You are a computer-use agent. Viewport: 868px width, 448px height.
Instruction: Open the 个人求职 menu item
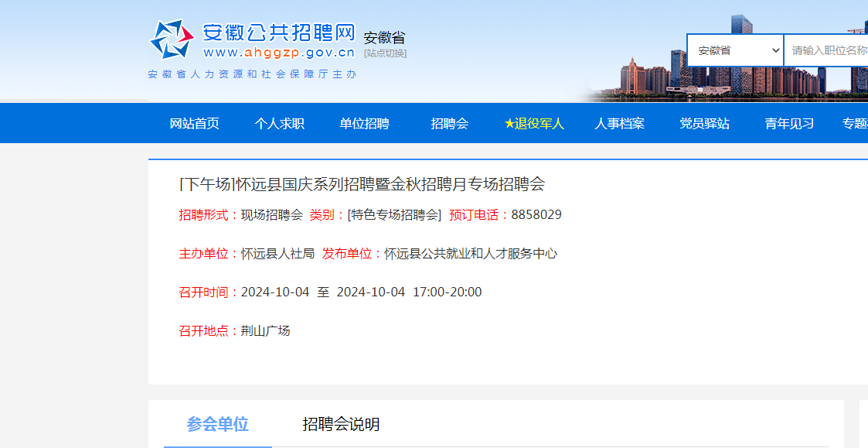click(x=280, y=124)
